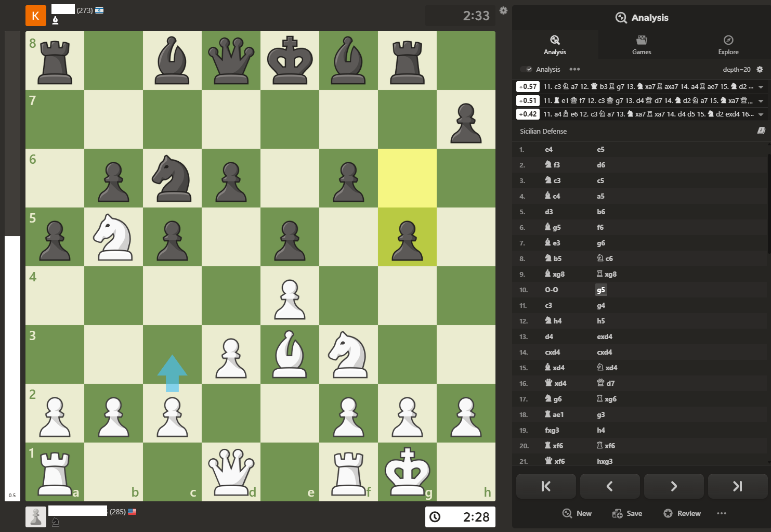This screenshot has height=532, width=771.
Task: Select the black bishop on f8
Action: [348, 61]
